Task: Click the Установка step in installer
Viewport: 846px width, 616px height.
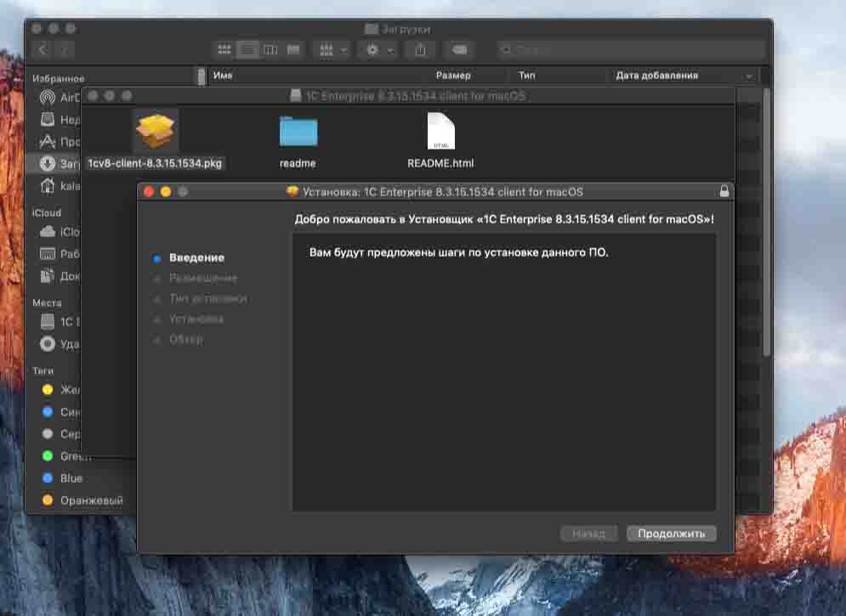Action: click(x=196, y=319)
